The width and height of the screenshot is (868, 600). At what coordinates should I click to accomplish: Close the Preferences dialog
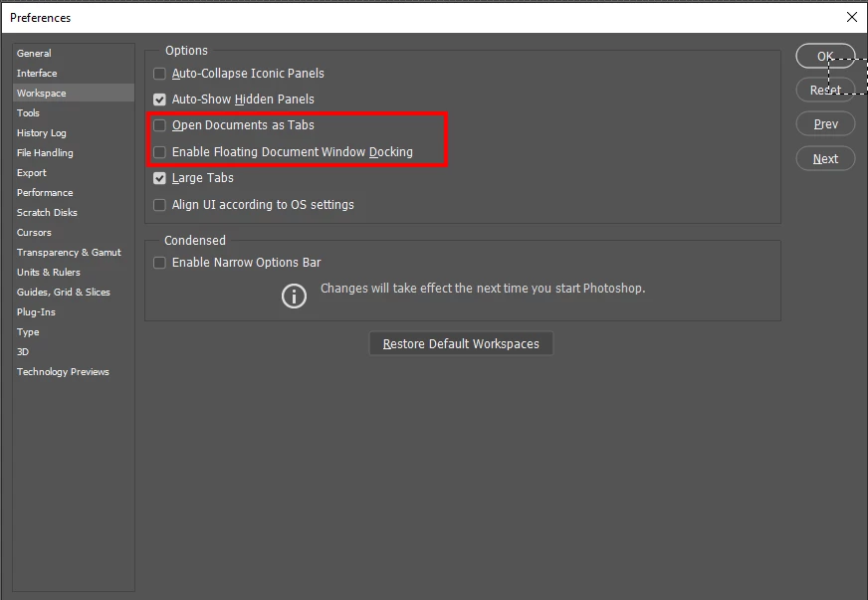pos(852,17)
